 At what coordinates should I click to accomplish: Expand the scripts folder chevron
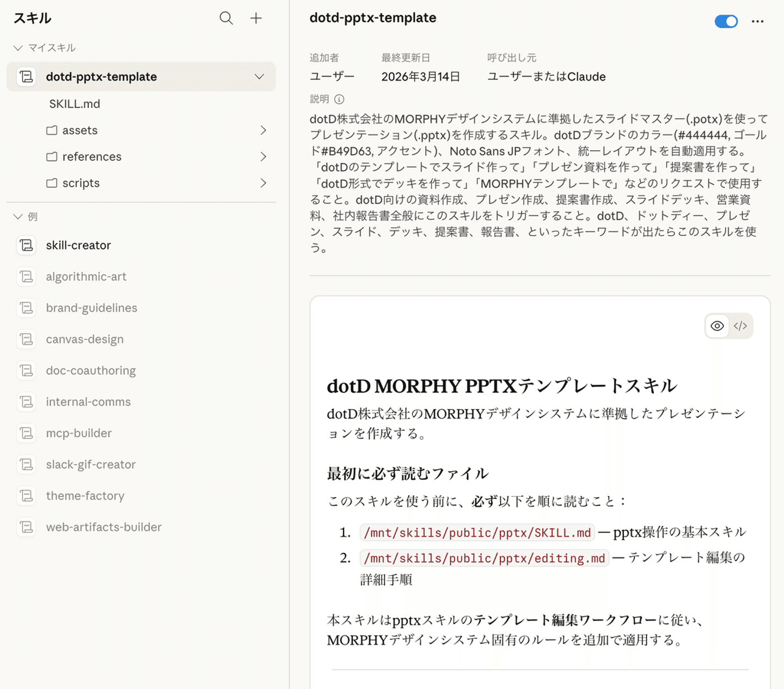coord(264,183)
